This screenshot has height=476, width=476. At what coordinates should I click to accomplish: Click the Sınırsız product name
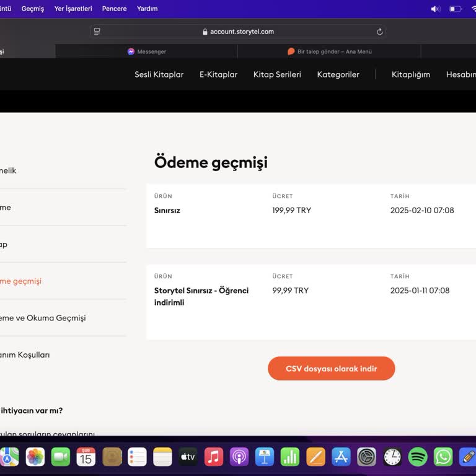click(167, 210)
